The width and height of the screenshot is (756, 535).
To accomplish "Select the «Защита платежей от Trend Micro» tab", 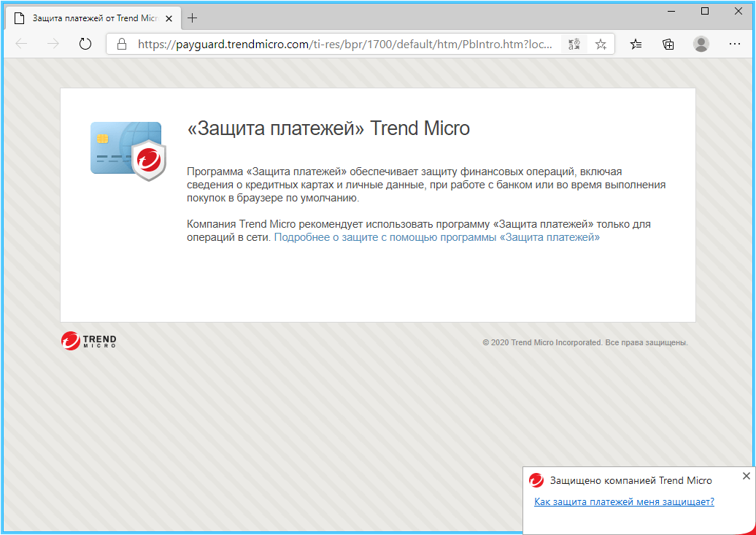I will click(93, 18).
